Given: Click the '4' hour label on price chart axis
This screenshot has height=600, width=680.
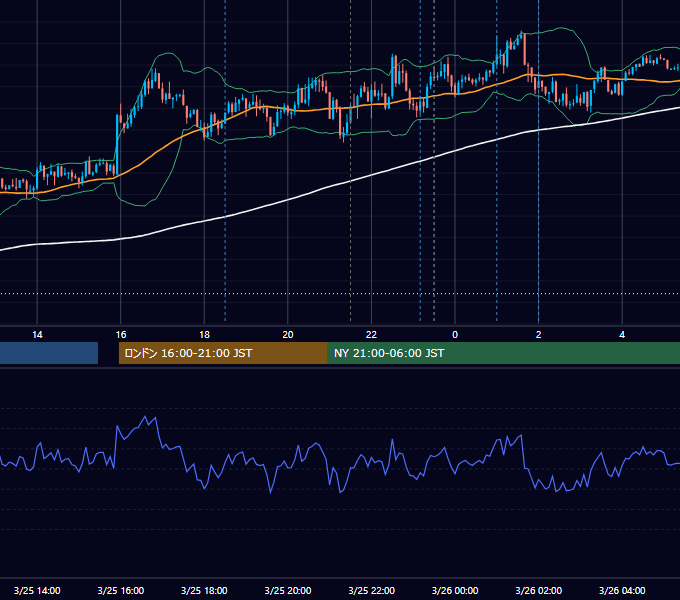Looking at the screenshot, I should click(622, 334).
